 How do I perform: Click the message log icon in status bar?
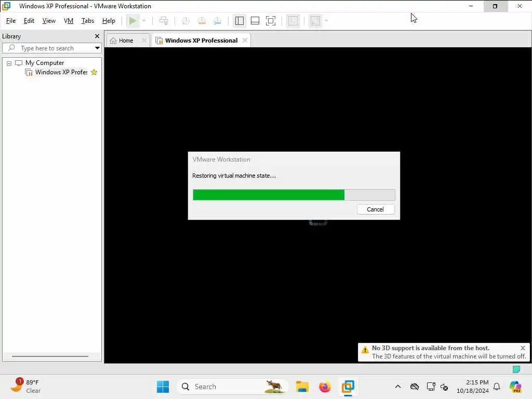point(516,369)
